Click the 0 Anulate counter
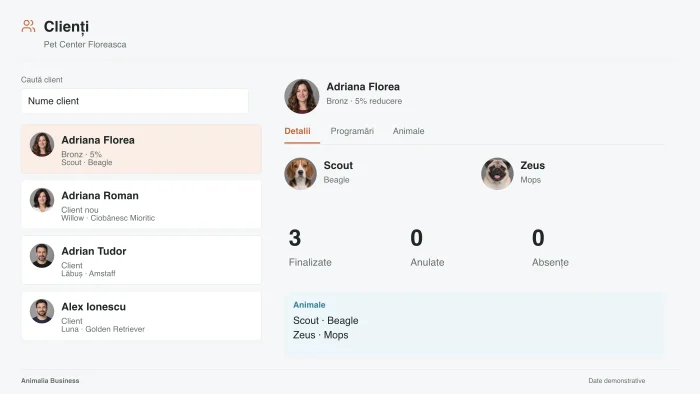 tap(427, 248)
